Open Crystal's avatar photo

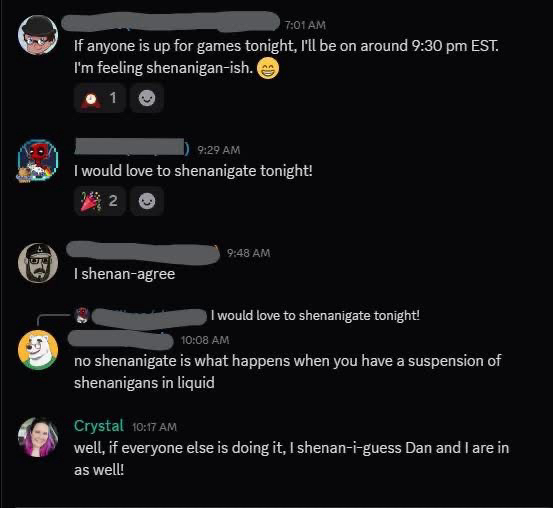click(x=38, y=437)
